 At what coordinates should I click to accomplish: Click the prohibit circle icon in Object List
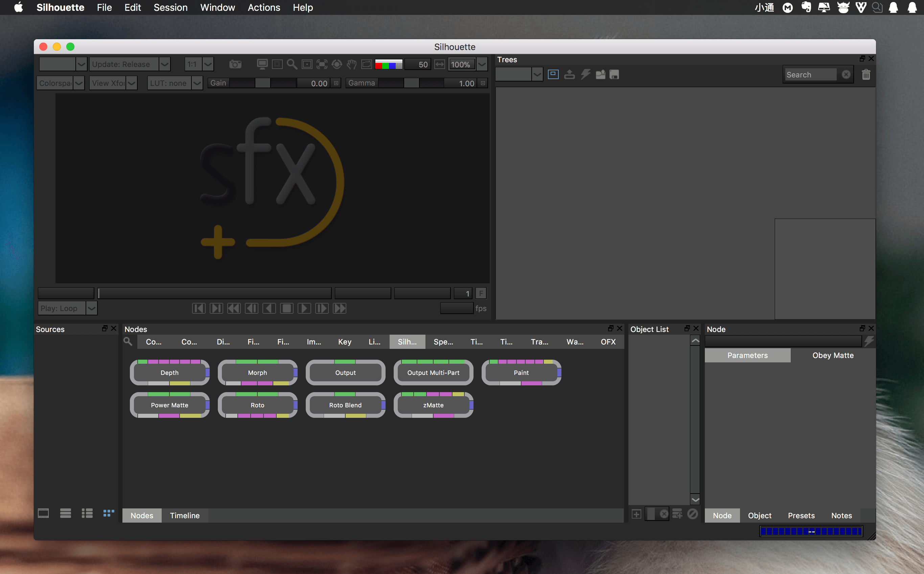[x=692, y=514]
